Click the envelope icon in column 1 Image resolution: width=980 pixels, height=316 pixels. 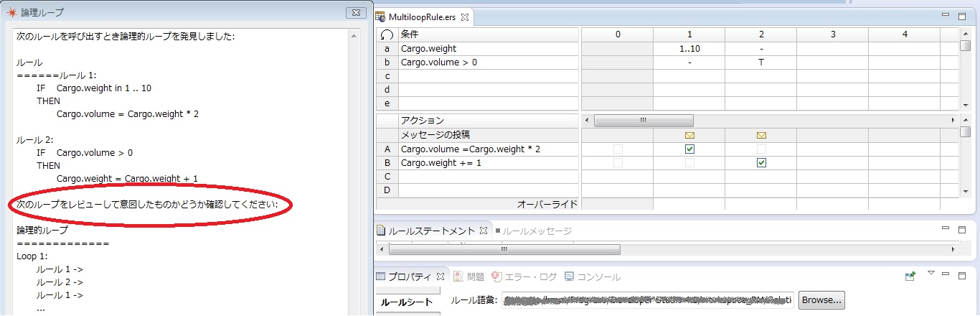689,135
